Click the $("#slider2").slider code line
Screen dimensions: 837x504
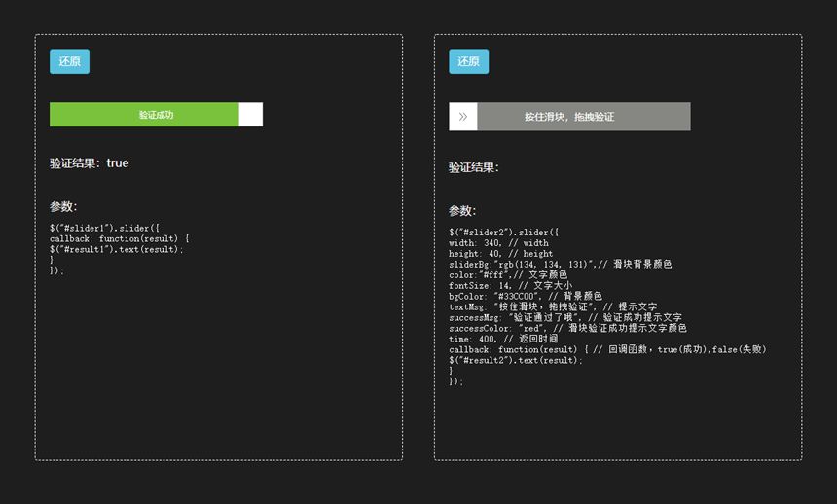(x=503, y=233)
